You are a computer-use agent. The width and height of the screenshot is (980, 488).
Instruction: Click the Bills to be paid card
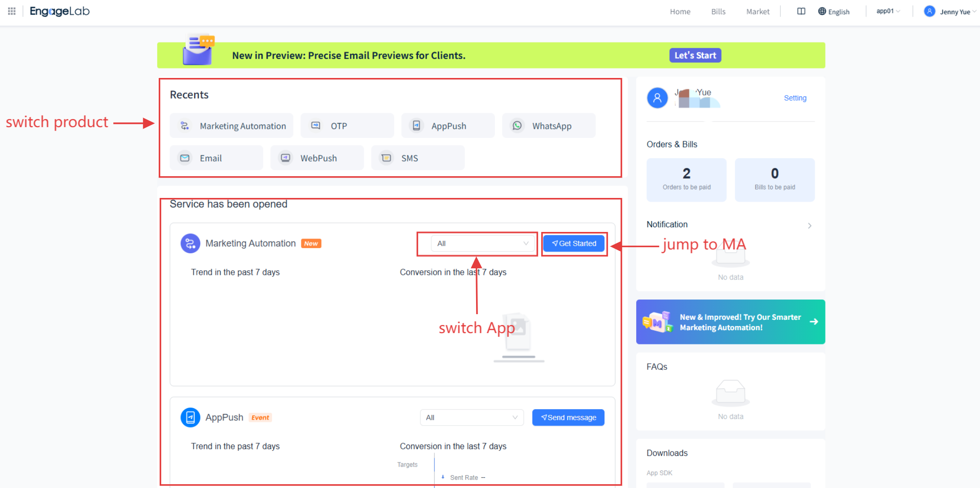click(x=775, y=180)
